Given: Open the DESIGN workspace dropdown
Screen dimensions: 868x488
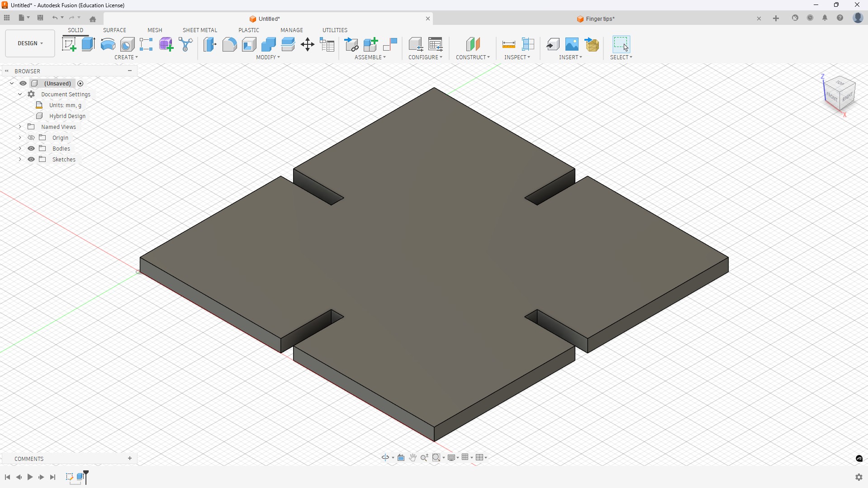Looking at the screenshot, I should tap(30, 43).
